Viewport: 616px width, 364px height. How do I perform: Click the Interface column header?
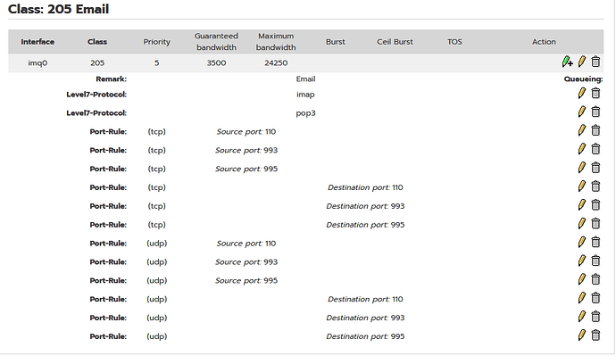(x=37, y=42)
